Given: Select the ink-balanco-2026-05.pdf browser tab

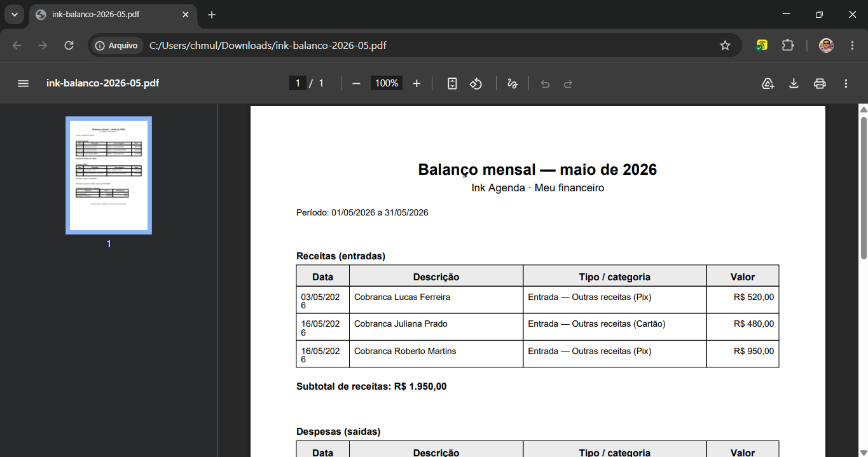Looking at the screenshot, I should click(x=113, y=14).
